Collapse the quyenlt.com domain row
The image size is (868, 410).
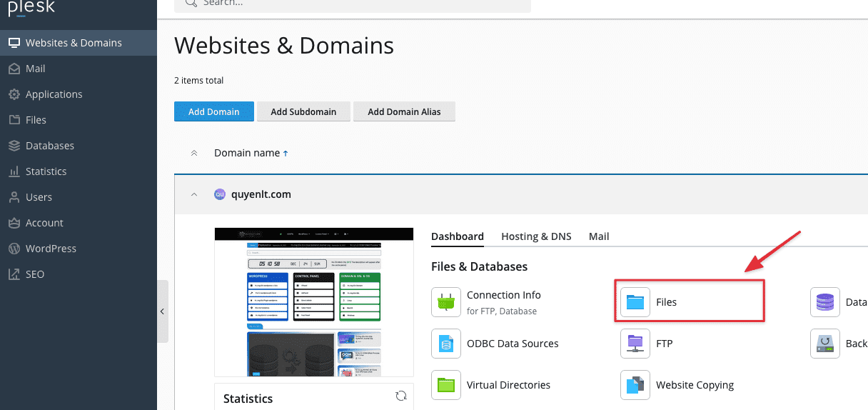pos(194,194)
